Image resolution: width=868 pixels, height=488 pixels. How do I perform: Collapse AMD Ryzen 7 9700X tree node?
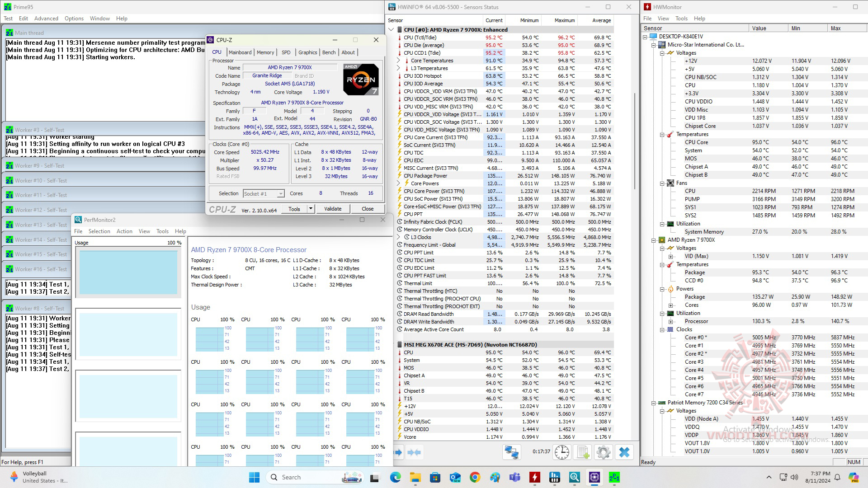pyautogui.click(x=654, y=240)
